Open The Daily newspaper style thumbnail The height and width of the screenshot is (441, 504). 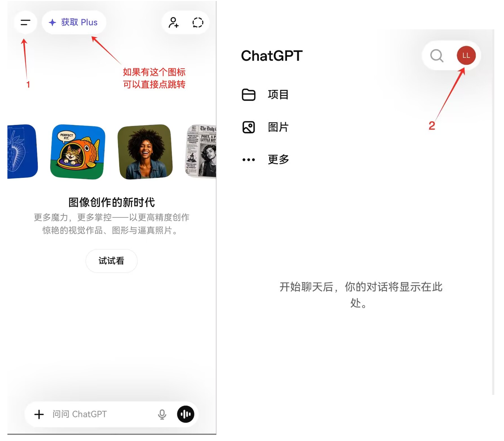pyautogui.click(x=201, y=151)
